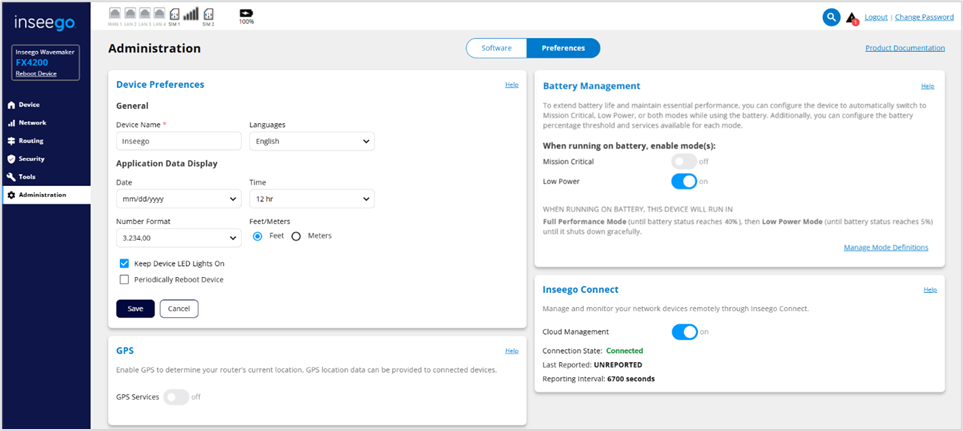Open the alert warning triangle notification

851,18
